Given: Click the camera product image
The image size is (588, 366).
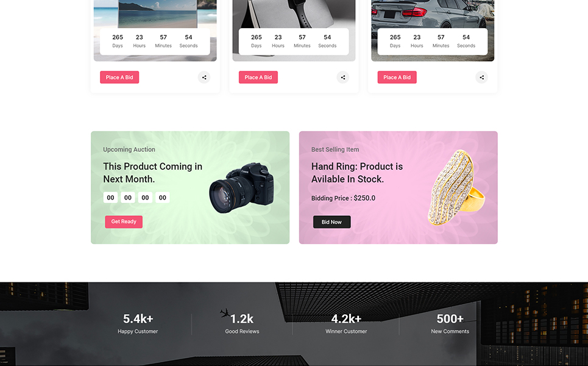Looking at the screenshot, I should [x=243, y=188].
